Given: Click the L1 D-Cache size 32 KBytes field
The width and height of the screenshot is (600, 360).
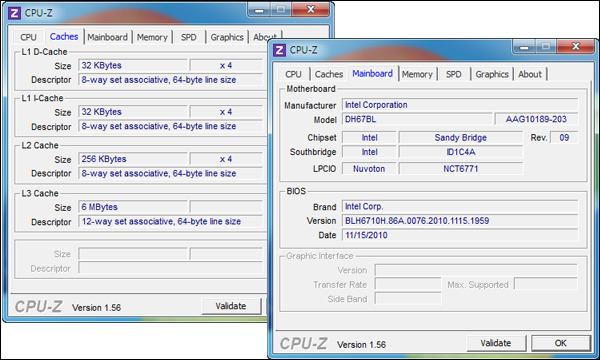Looking at the screenshot, I should (133, 65).
